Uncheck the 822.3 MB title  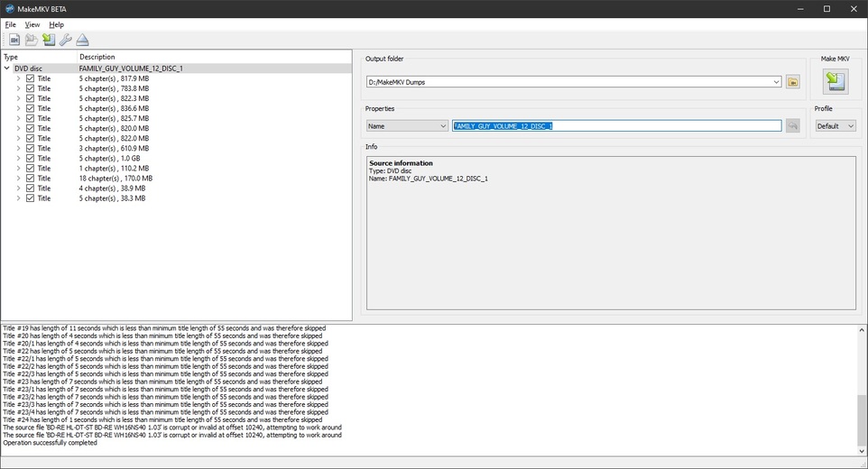[x=30, y=98]
